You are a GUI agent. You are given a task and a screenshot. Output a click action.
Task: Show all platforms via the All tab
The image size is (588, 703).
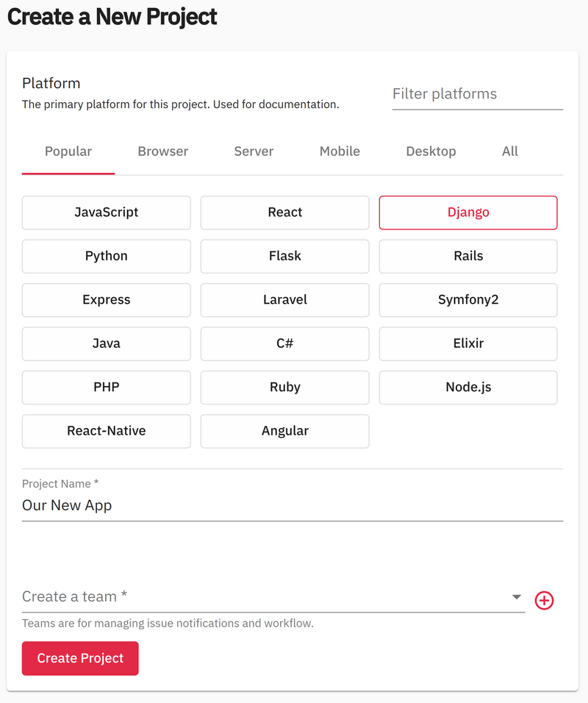[x=509, y=151]
